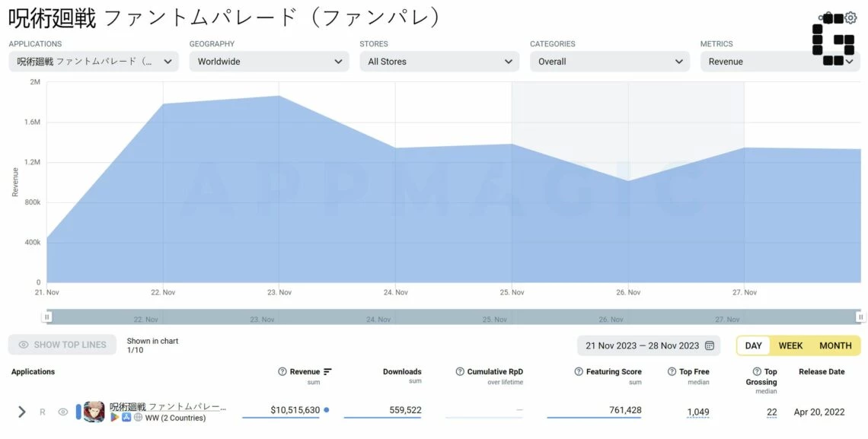Viewport: 868px width, 439px height.
Task: Click the Revenue column sort icon
Action: point(327,371)
